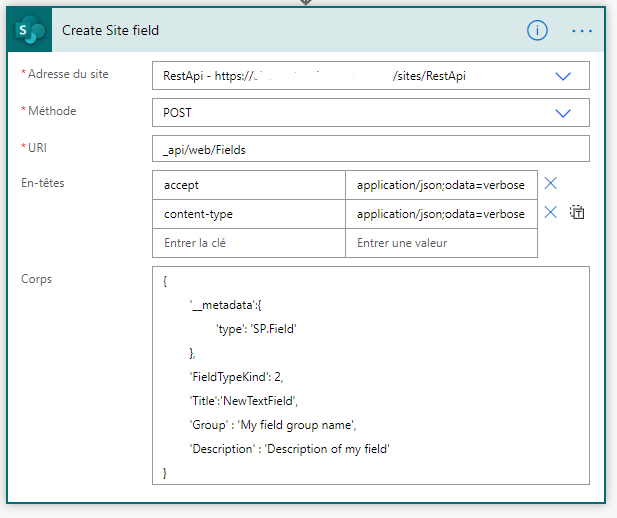This screenshot has width=617, height=518.
Task: Click the 'Description' line in body
Action: coord(289,449)
